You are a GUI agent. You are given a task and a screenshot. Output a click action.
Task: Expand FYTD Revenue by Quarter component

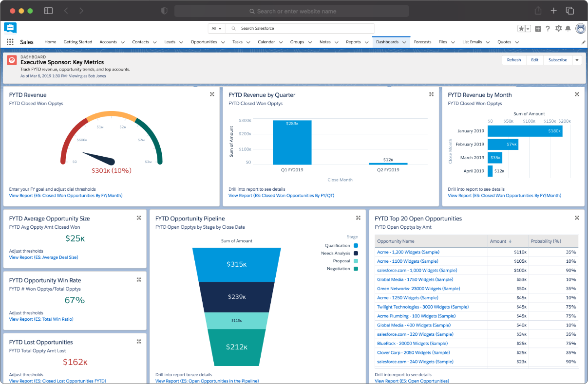[x=431, y=94]
